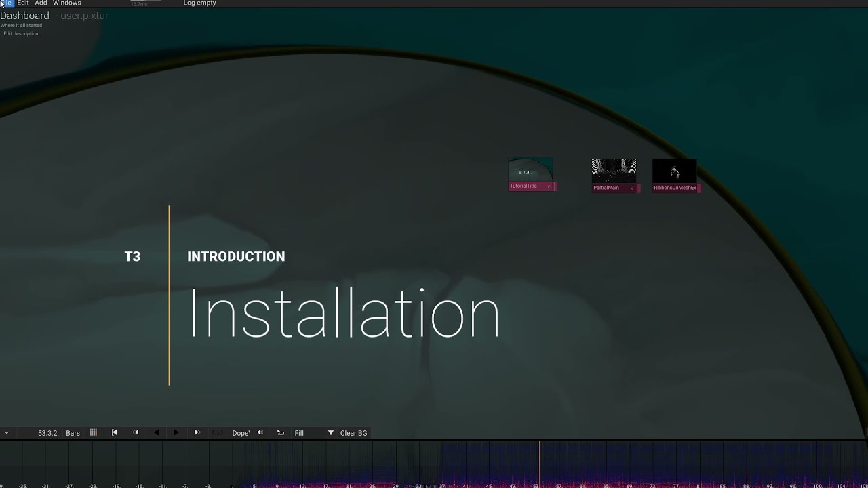
Task: Click the Log empty status text
Action: pos(199,3)
